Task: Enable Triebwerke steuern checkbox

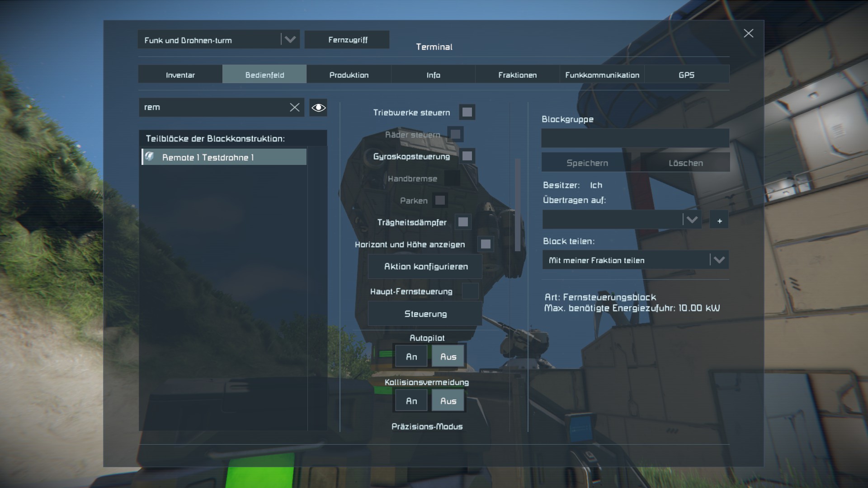Action: [x=467, y=112]
